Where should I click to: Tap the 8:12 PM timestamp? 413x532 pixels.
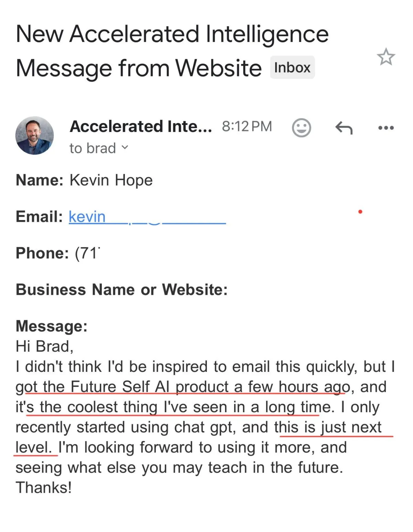tap(247, 126)
